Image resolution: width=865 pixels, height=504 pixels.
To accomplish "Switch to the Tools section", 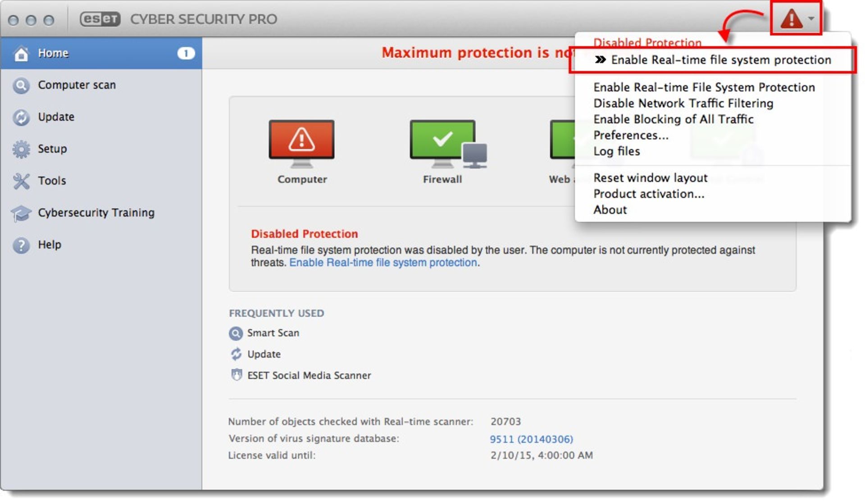I will (x=101, y=181).
